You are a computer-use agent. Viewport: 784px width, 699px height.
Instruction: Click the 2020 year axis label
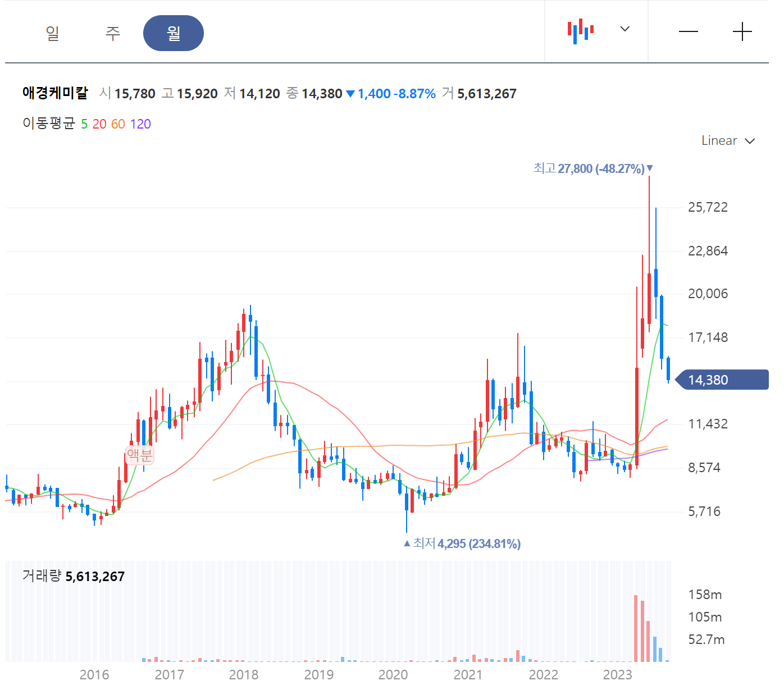pyautogui.click(x=393, y=674)
